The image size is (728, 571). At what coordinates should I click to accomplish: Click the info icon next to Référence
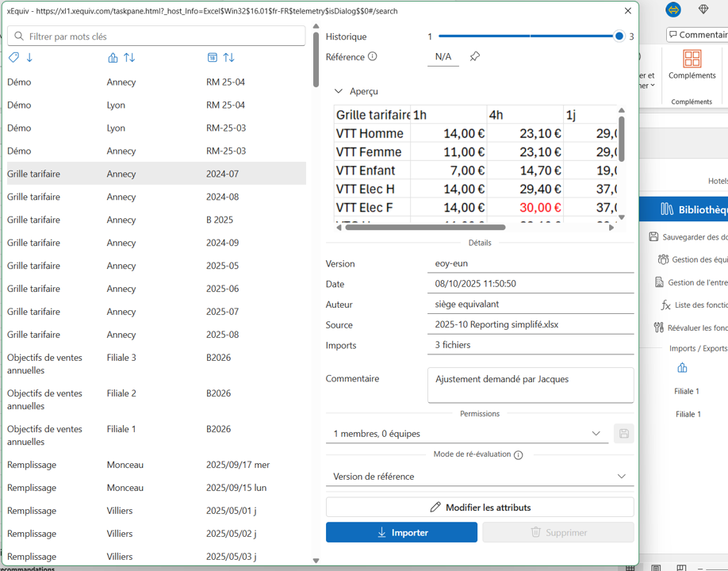point(373,57)
